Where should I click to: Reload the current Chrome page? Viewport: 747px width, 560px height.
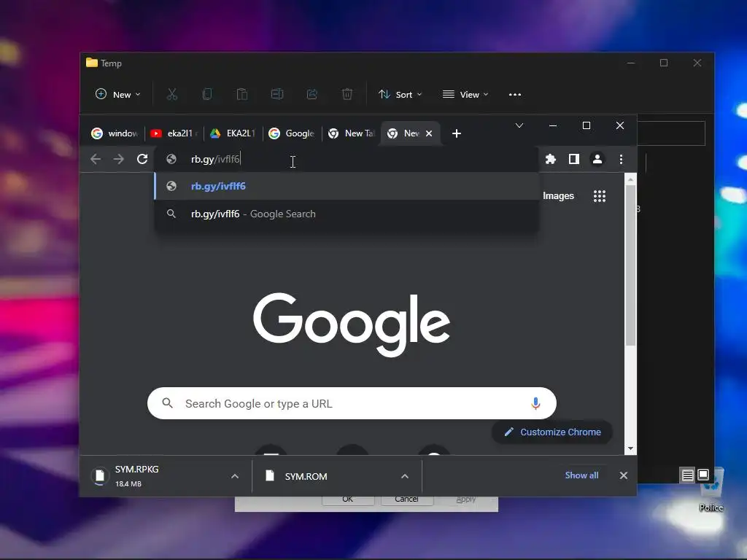coord(142,159)
